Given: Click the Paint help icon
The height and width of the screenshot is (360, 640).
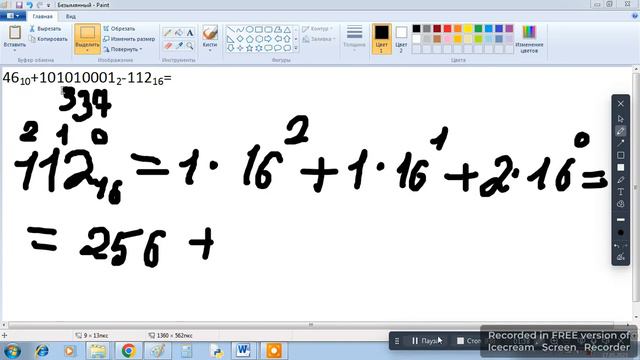Looking at the screenshot, I should pos(635,16).
